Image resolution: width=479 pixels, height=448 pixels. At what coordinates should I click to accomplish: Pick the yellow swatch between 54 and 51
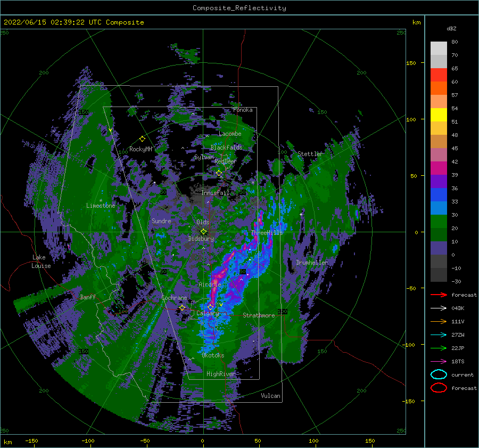point(439,115)
